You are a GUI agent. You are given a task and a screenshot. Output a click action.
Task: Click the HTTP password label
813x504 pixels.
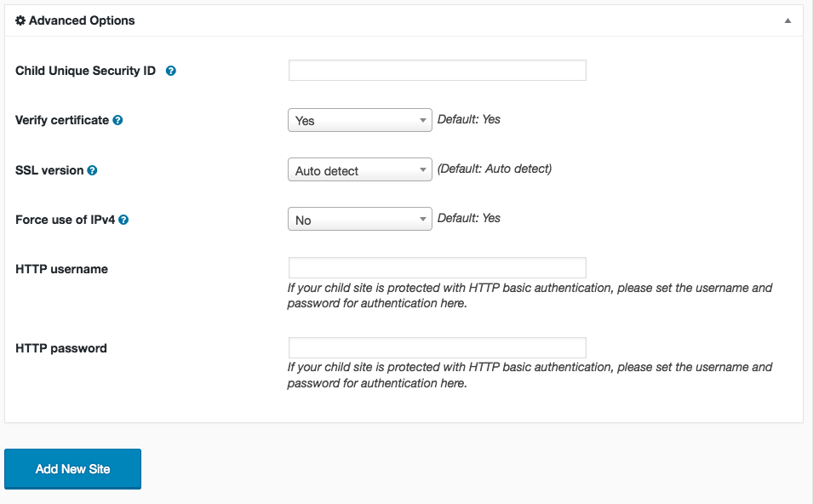pyautogui.click(x=61, y=348)
